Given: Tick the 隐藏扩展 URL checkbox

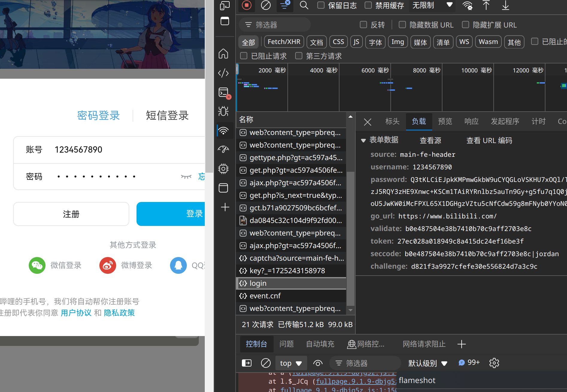Looking at the screenshot, I should [466, 25].
